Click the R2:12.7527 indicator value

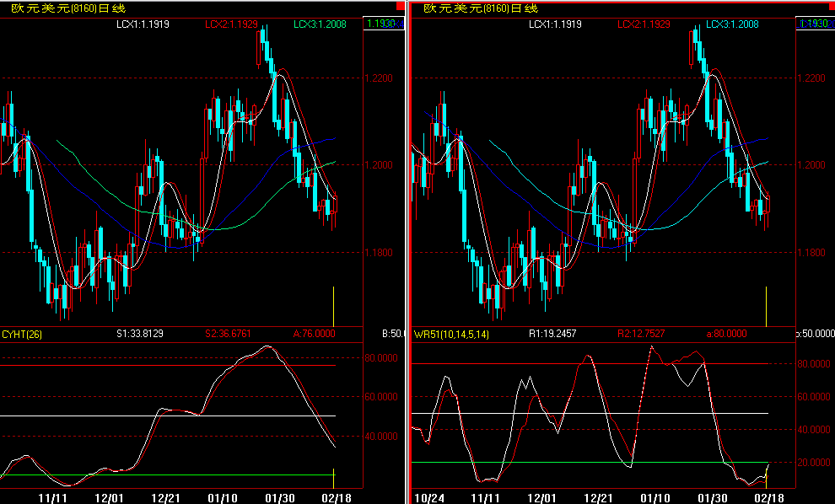(x=641, y=334)
